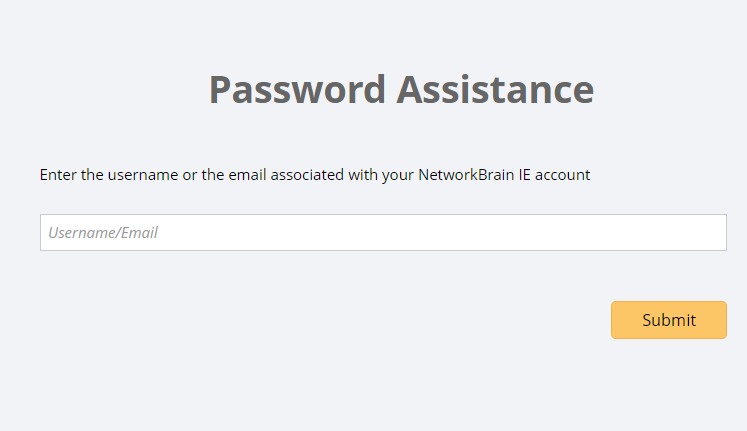
Task: Activate the field for entering your email
Action: pyautogui.click(x=383, y=232)
